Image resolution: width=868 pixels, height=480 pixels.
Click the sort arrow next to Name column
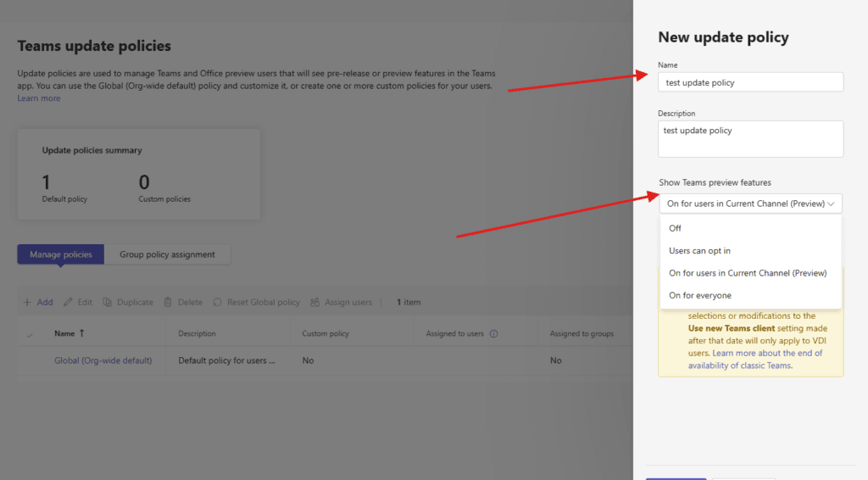[x=81, y=334]
